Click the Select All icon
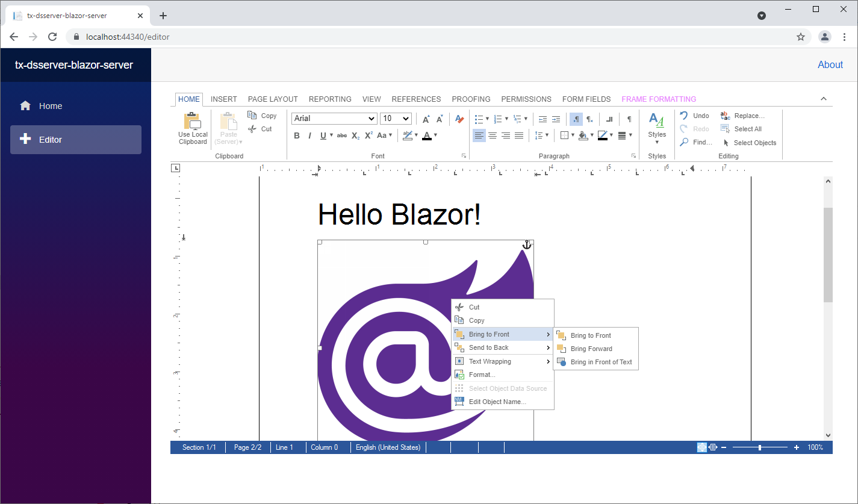 (726, 129)
